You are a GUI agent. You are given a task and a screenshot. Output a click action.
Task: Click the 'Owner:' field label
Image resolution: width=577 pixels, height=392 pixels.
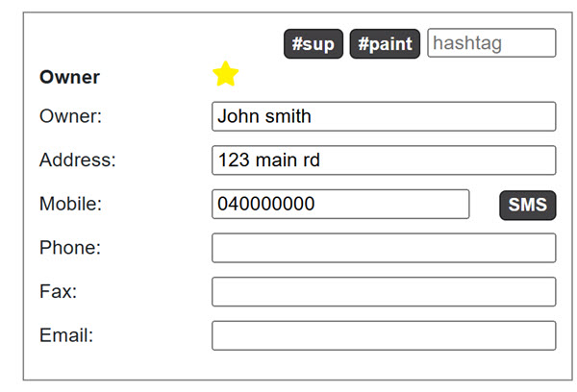pos(70,116)
